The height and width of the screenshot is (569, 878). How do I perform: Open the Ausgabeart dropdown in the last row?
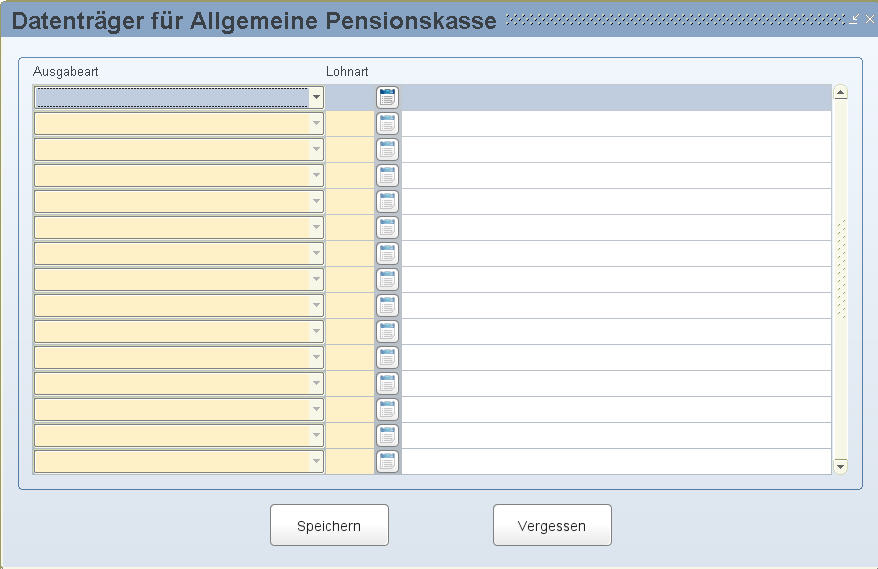tap(316, 461)
